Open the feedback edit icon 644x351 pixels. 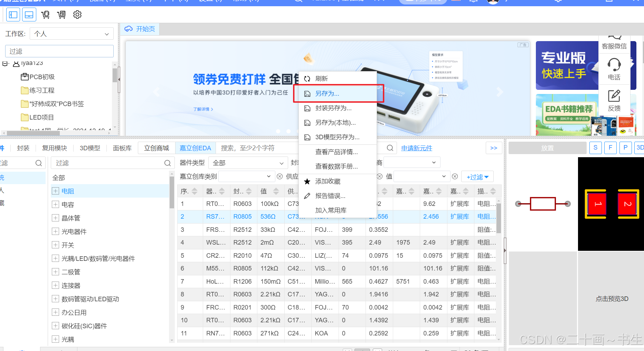tap(614, 96)
